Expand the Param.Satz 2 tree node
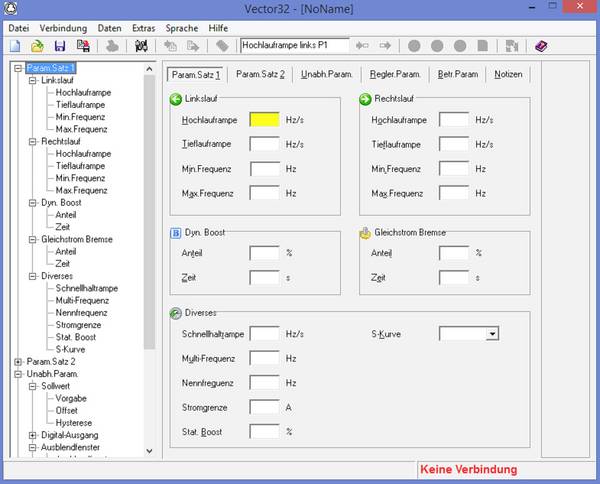 (18, 362)
